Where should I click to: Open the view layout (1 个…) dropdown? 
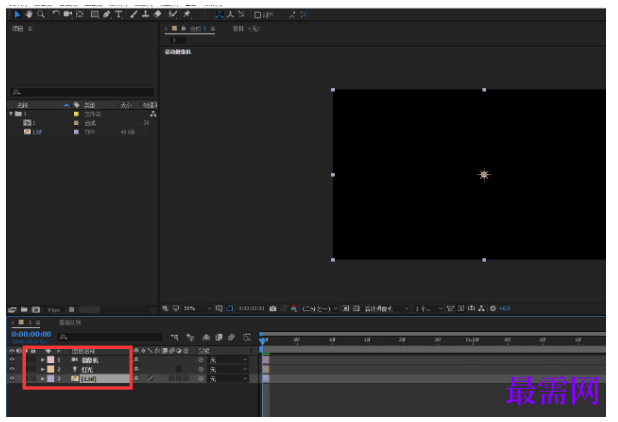428,309
